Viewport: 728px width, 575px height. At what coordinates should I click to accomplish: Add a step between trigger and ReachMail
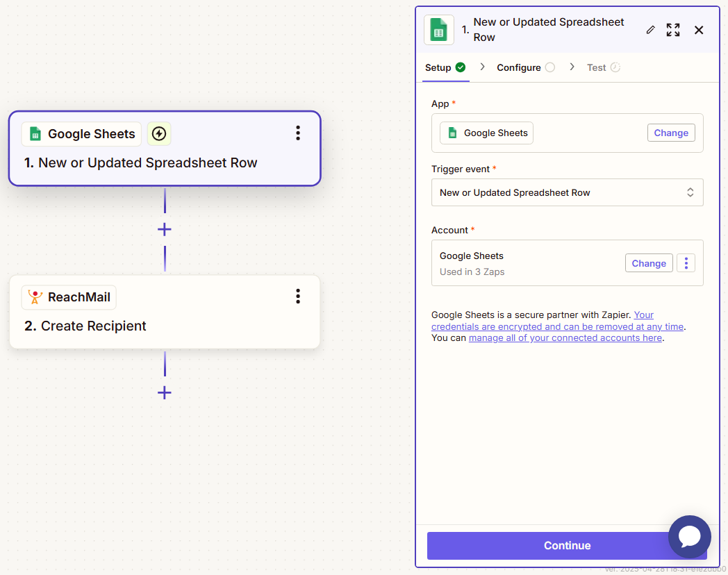[165, 229]
